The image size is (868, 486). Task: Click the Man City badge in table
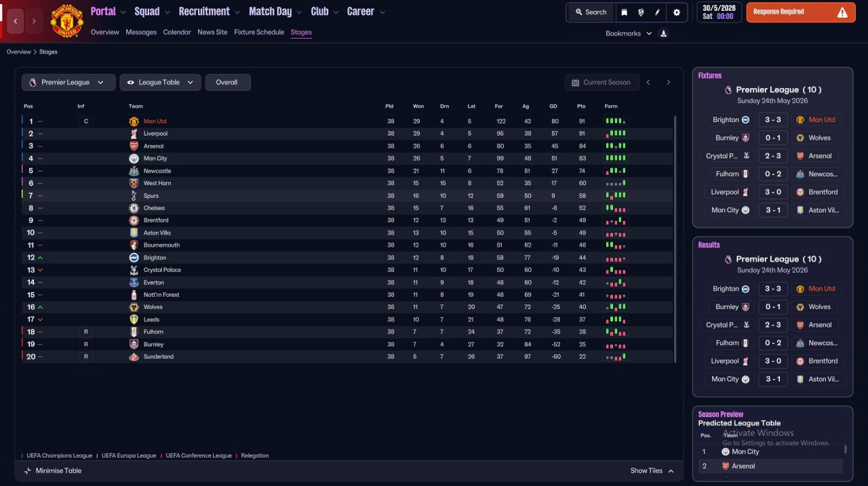(134, 159)
